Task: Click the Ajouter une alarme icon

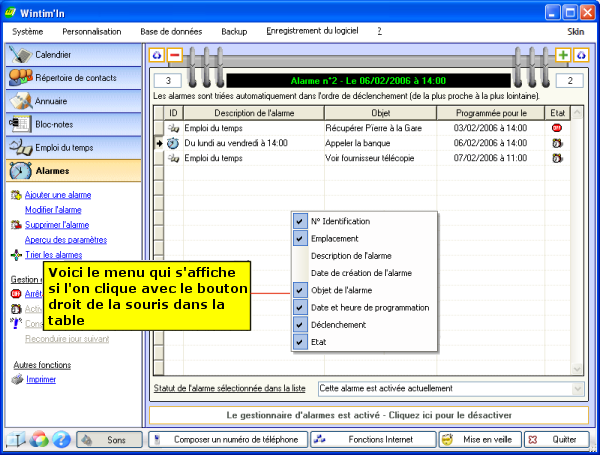Action: point(16,195)
